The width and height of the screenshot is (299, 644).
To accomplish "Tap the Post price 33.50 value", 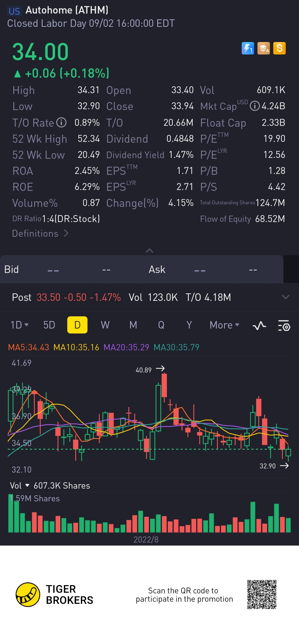I will [x=48, y=297].
